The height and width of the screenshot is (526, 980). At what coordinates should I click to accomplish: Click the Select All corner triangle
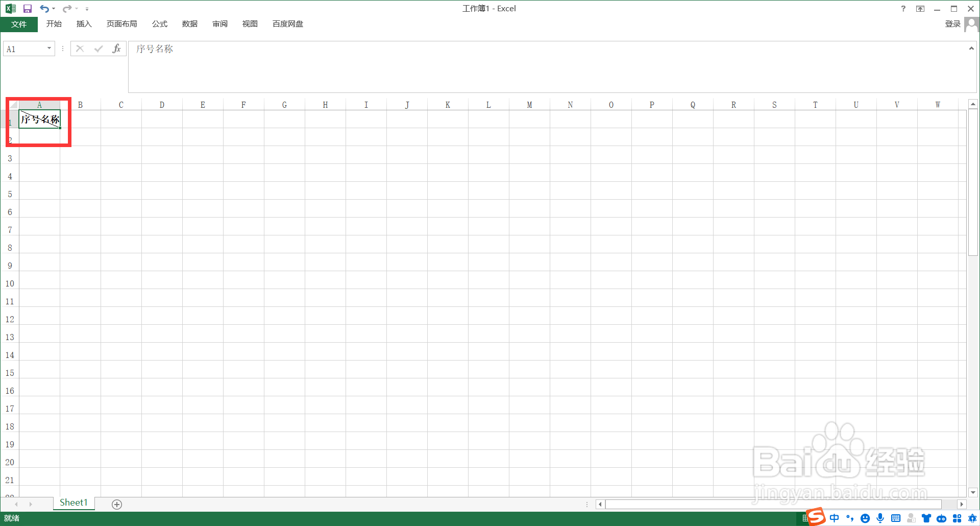point(13,105)
